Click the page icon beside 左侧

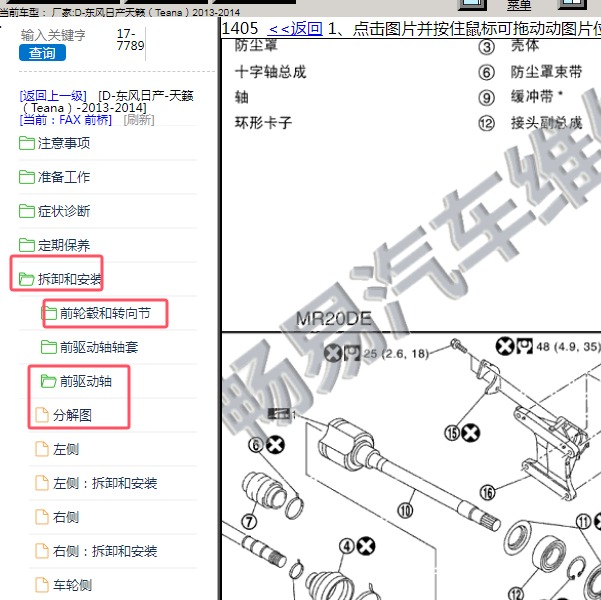pos(42,449)
